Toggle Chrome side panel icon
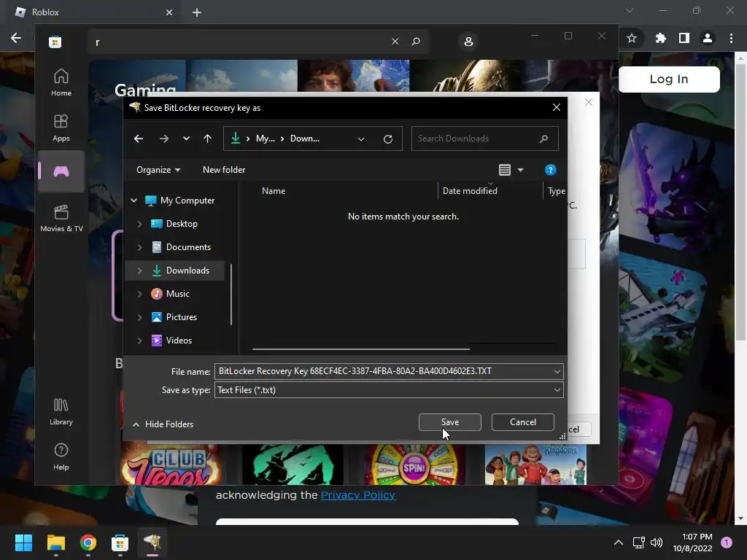 [x=684, y=38]
